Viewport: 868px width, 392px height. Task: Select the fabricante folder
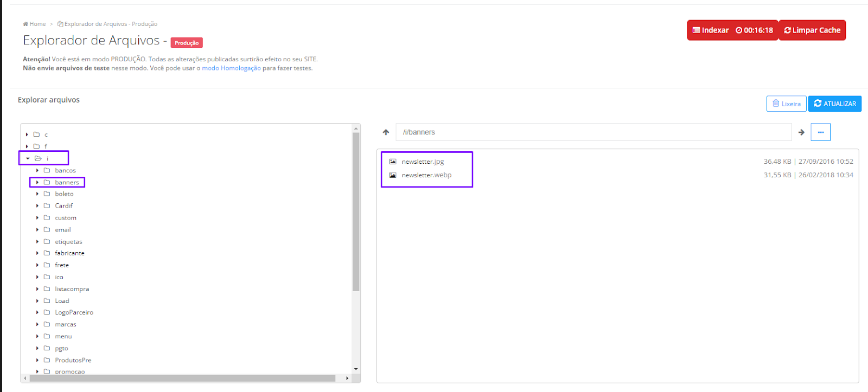coord(69,253)
